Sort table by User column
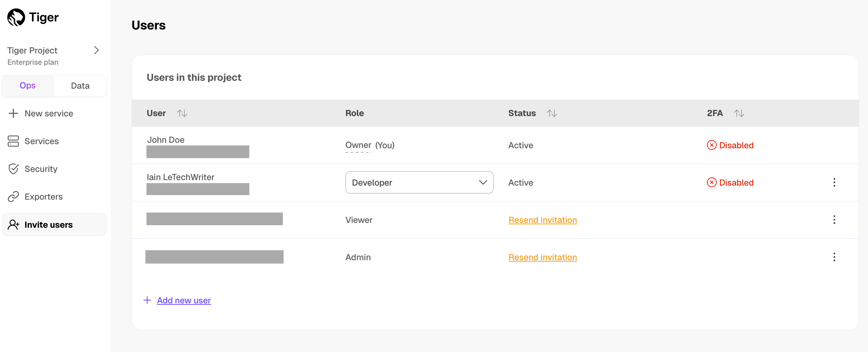868x352 pixels. [x=182, y=113]
